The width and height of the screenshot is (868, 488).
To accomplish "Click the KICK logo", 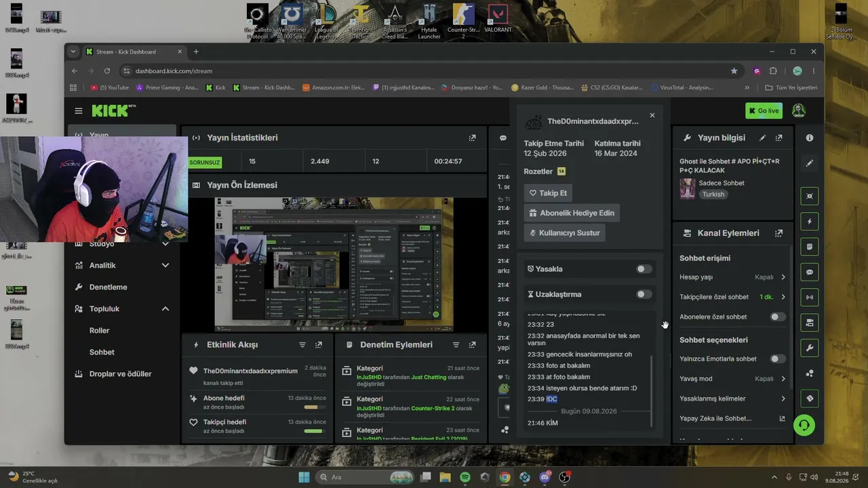I will coord(113,110).
